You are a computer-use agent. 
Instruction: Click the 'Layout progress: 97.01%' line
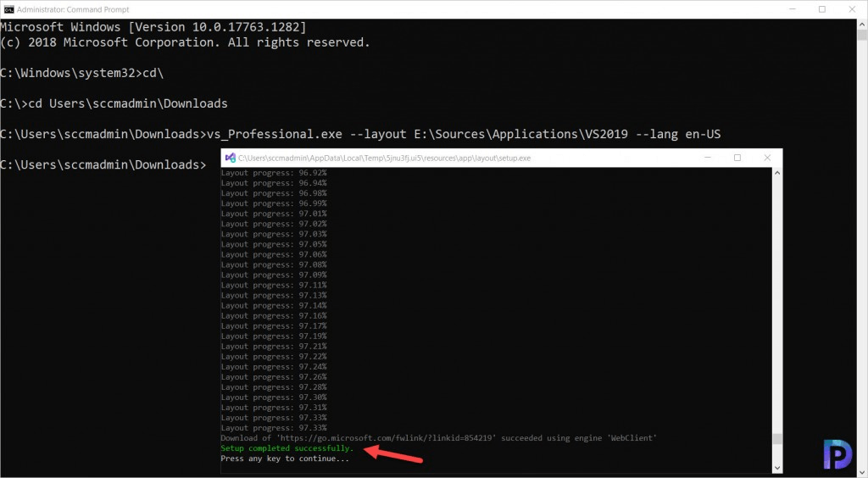pos(274,214)
